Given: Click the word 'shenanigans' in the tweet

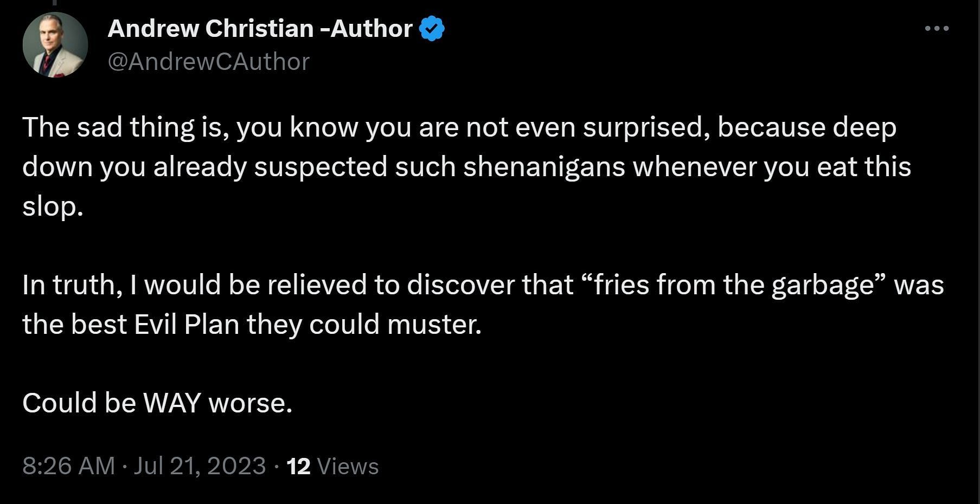Looking at the screenshot, I should point(544,167).
